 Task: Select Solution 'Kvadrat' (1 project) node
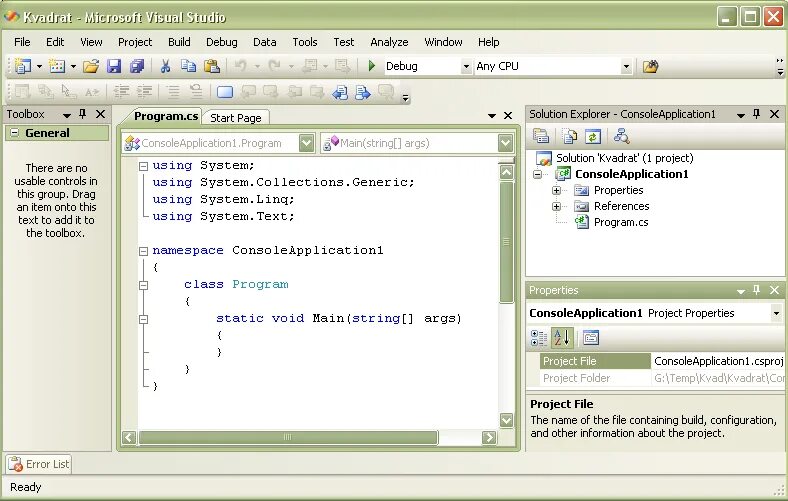pos(625,158)
